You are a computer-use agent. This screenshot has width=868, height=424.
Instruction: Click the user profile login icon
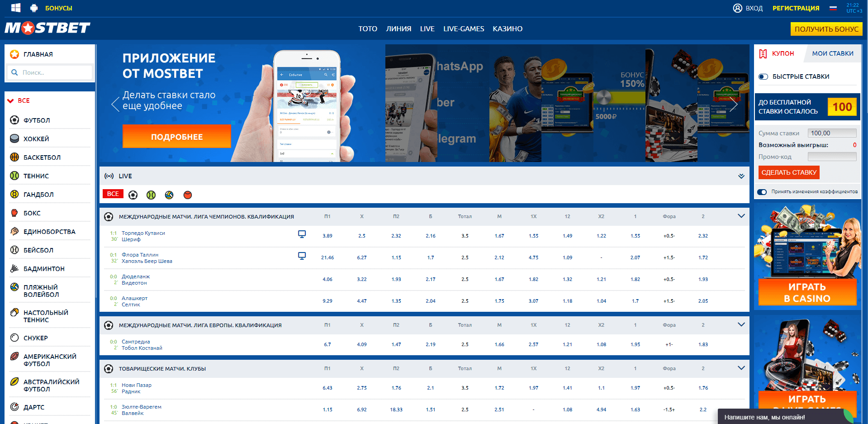[737, 8]
